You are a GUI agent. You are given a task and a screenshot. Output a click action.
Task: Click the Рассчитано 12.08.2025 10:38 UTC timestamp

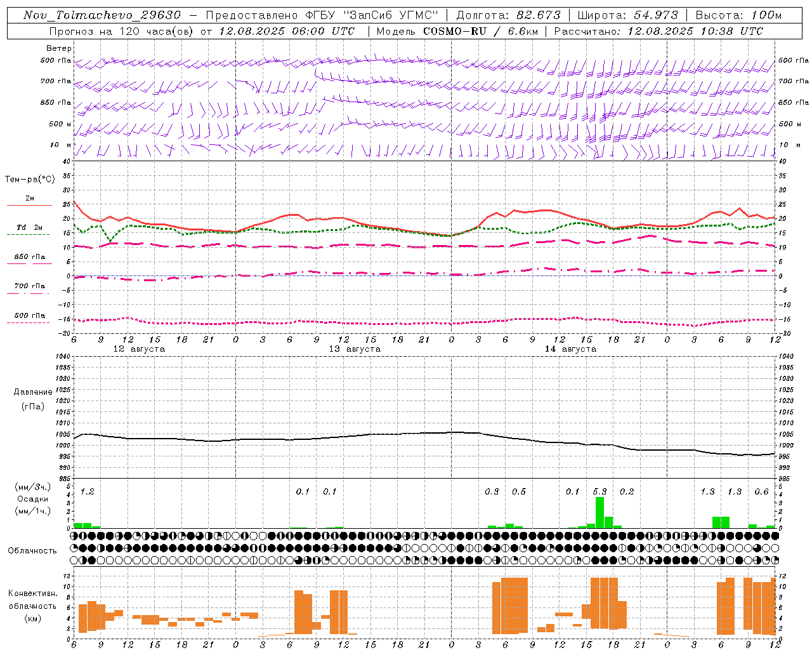coord(659,31)
